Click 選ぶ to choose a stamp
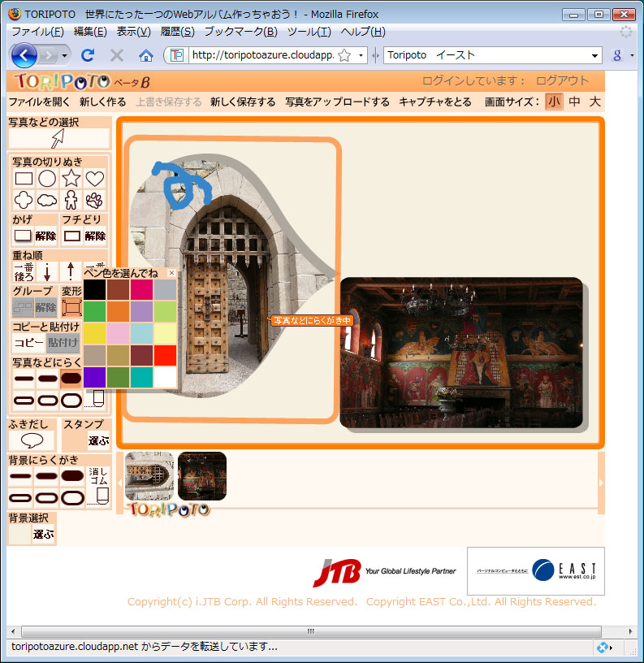This screenshot has width=644, height=663. pos(99,441)
